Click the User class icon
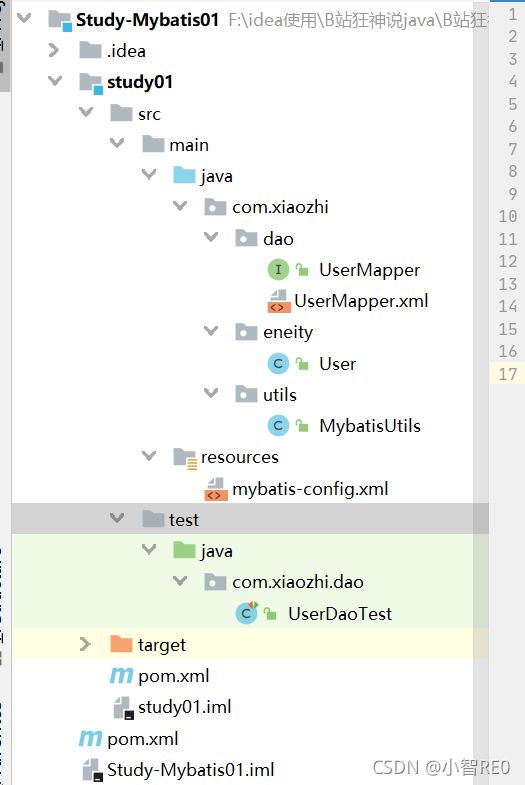This screenshot has width=525, height=785. 278,363
